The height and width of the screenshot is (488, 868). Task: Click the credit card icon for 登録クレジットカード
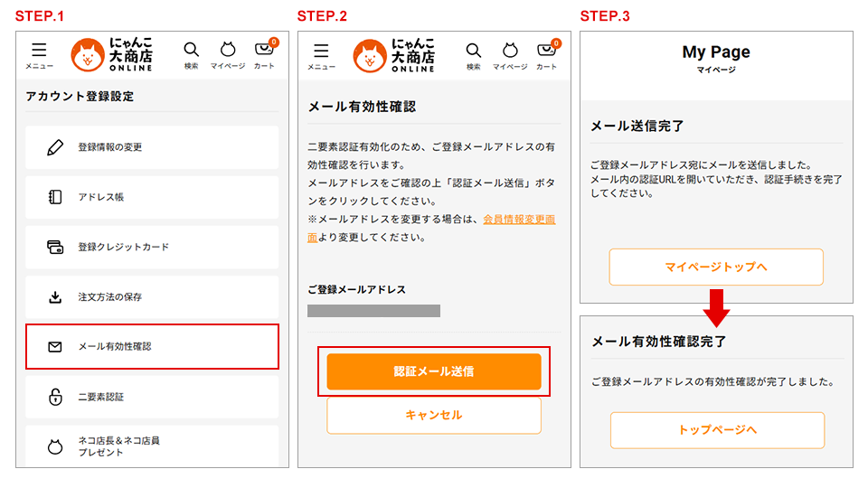pos(55,247)
